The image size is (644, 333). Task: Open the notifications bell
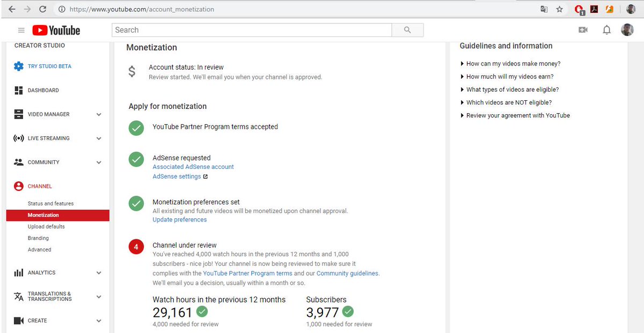607,30
